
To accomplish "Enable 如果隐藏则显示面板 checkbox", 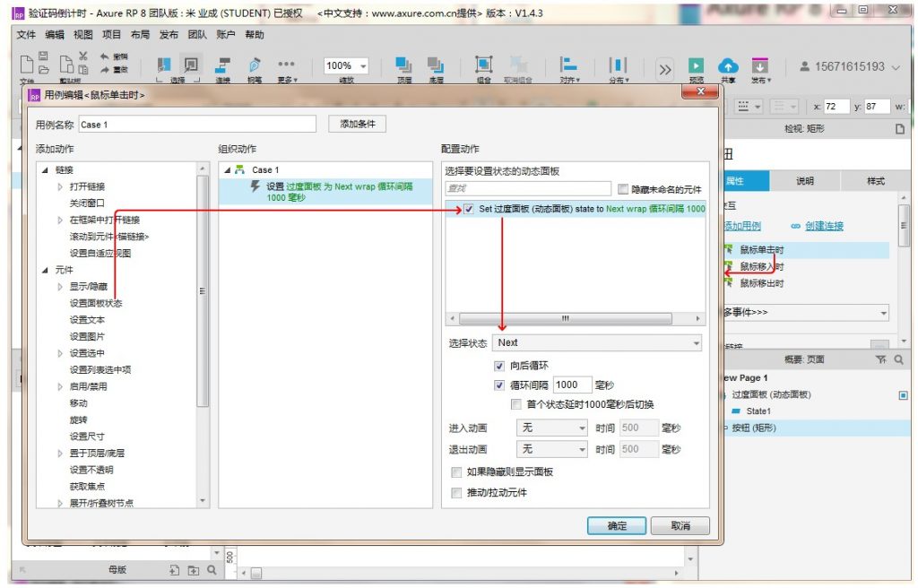I will point(457,472).
